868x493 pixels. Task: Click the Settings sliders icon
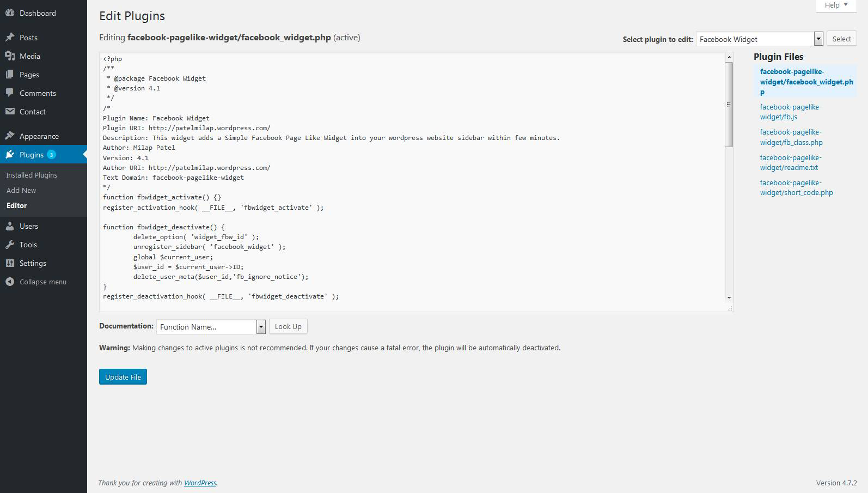(10, 263)
